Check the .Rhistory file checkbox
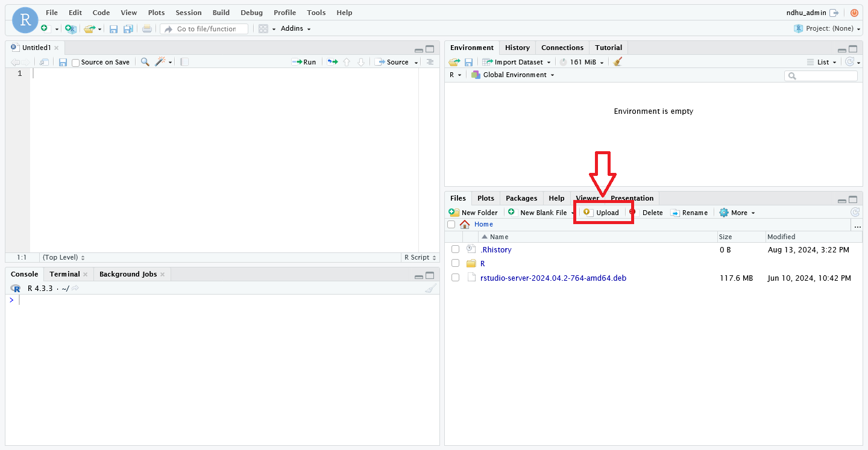Viewport: 868px width, 450px height. pos(455,249)
